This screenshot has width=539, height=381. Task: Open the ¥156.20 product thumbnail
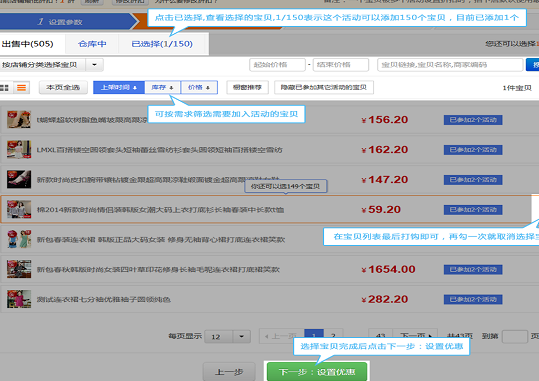(x=19, y=120)
